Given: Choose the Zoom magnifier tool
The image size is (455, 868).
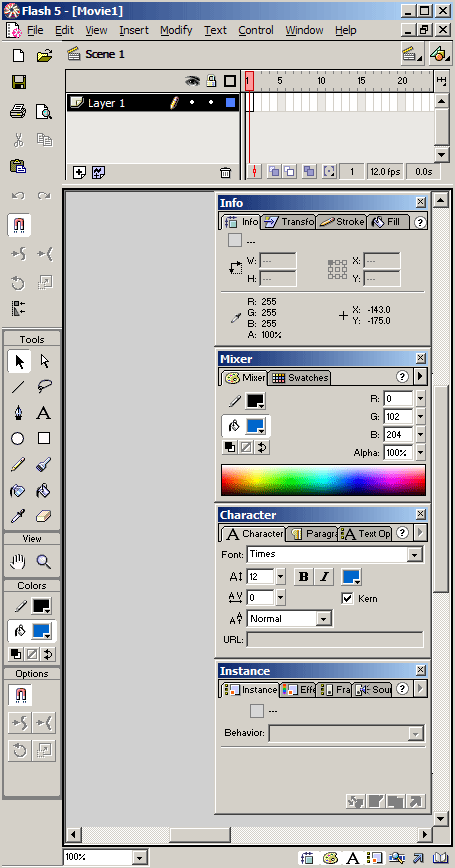Looking at the screenshot, I should coord(44,562).
